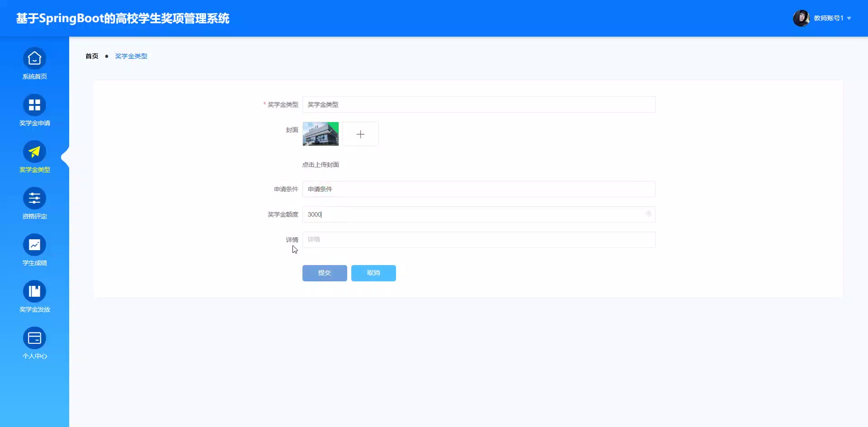Click the 学生成绩 sidebar label
Viewport: 868px width, 427px height.
[35, 263]
